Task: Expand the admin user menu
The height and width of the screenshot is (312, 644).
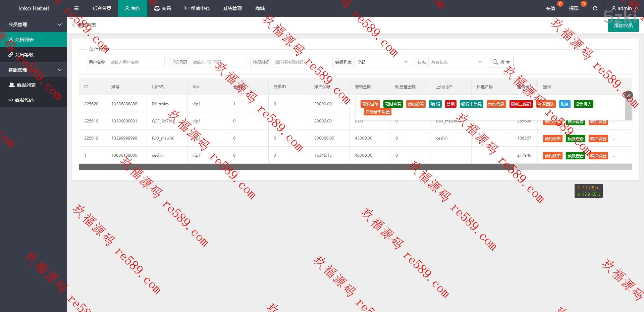Action: click(625, 8)
